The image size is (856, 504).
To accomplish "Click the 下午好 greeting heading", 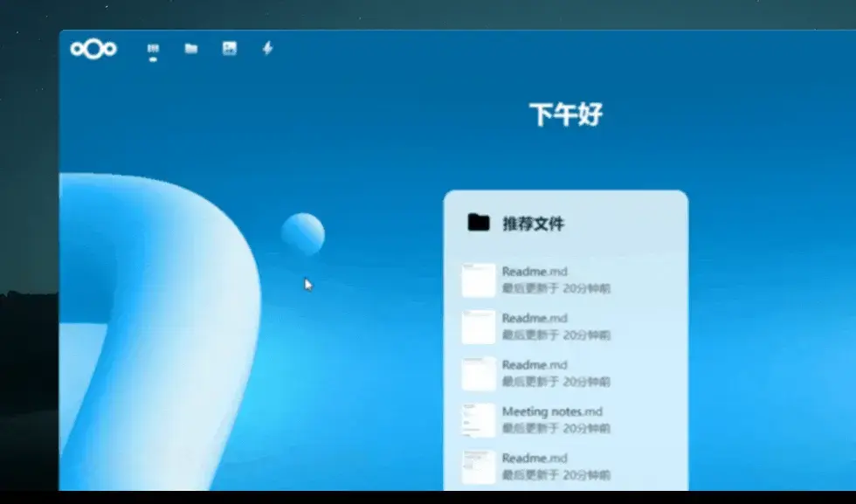I will 566,114.
